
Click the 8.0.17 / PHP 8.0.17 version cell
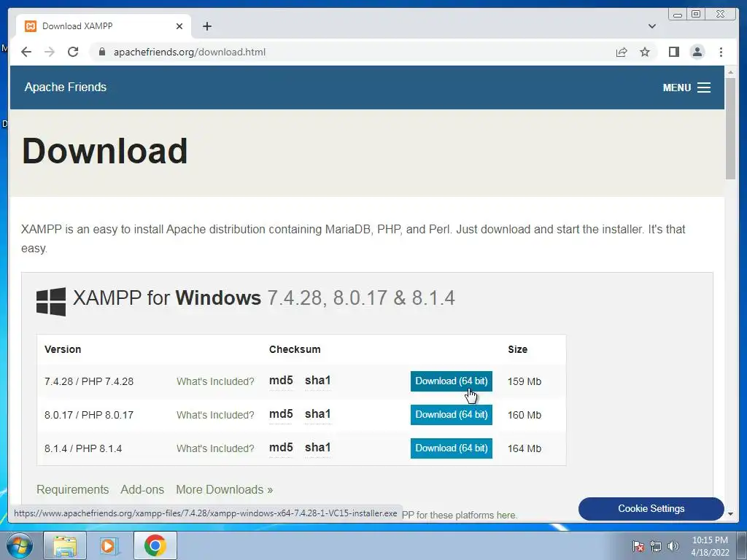[89, 415]
